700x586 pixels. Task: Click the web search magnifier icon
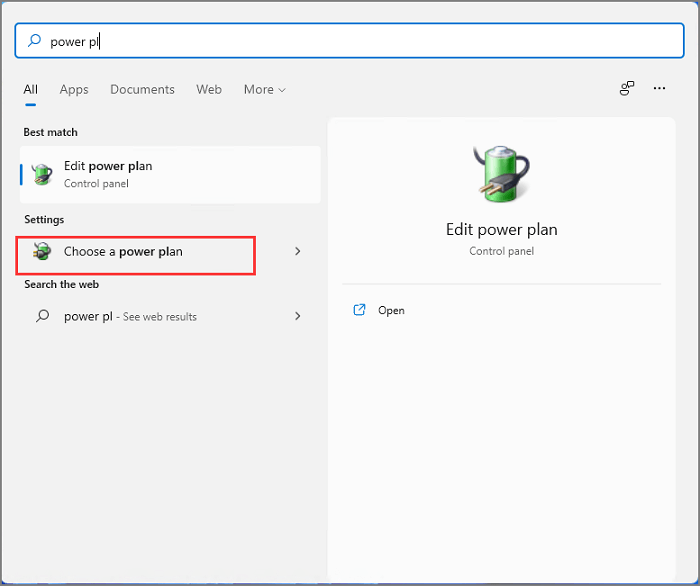pos(42,316)
